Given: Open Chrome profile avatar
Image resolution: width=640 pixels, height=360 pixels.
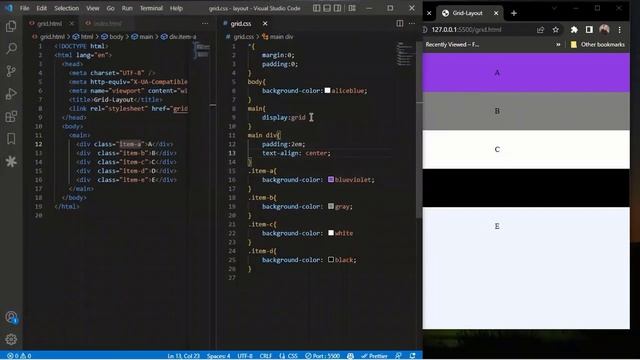Looking at the screenshot, I should click(604, 29).
